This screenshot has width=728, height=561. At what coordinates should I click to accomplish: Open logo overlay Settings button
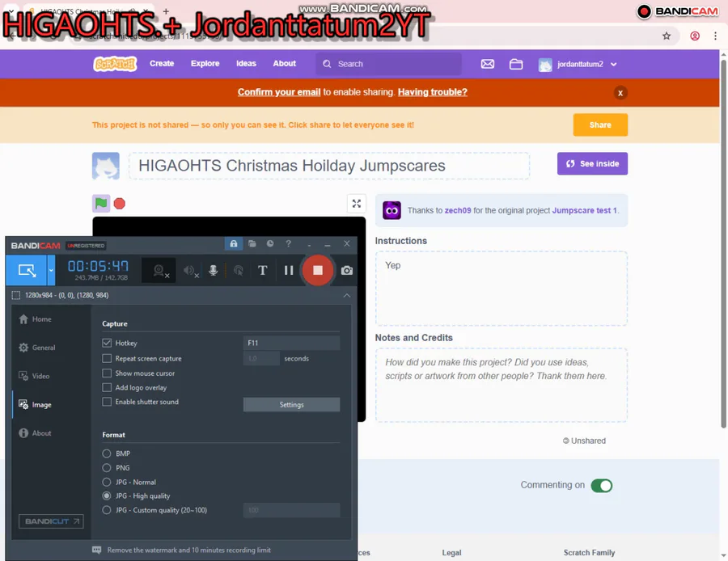tap(291, 405)
